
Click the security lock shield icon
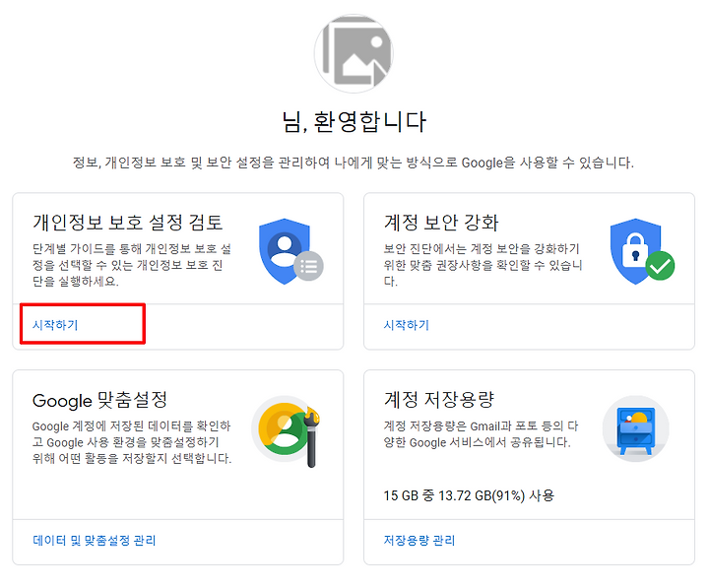[x=642, y=251]
